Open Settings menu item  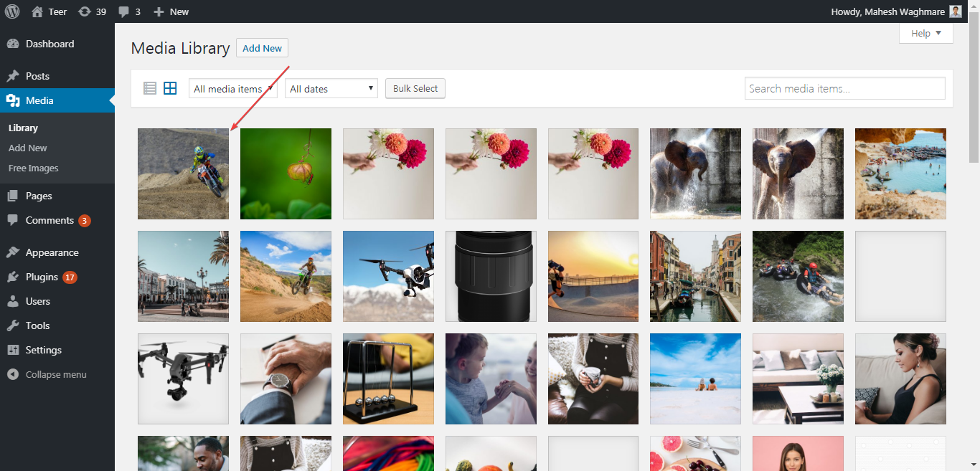pos(57,350)
